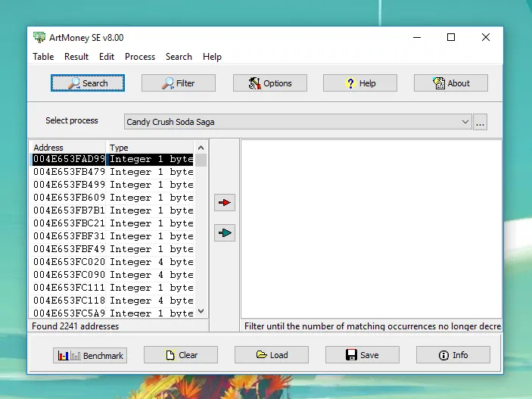Click the filter hint status bar text
Viewport: 532px width, 399px height.
click(372, 326)
